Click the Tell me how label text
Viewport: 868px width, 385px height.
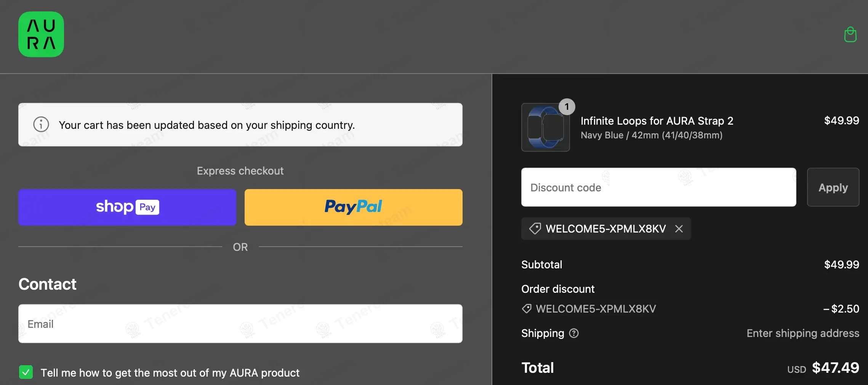tap(170, 373)
